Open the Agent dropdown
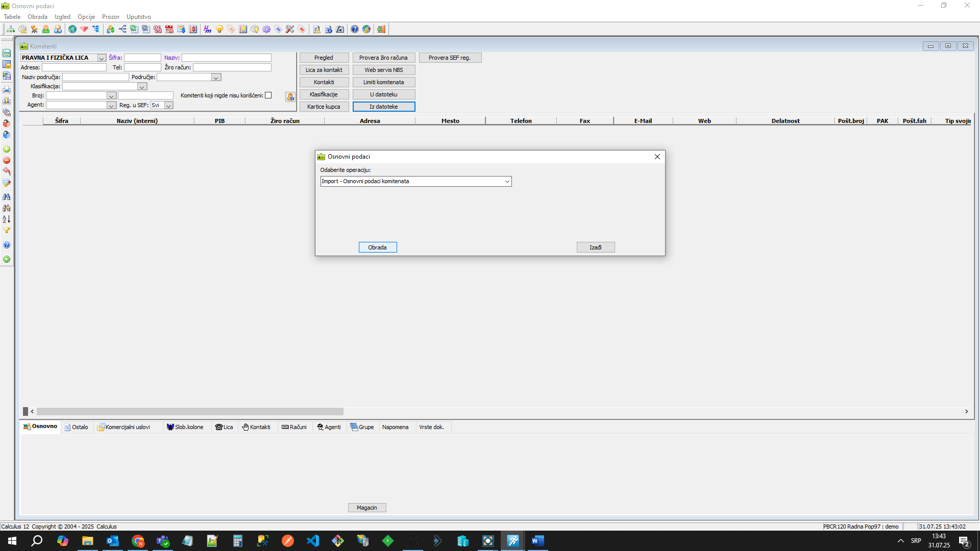This screenshot has width=980, height=551. pyautogui.click(x=111, y=106)
